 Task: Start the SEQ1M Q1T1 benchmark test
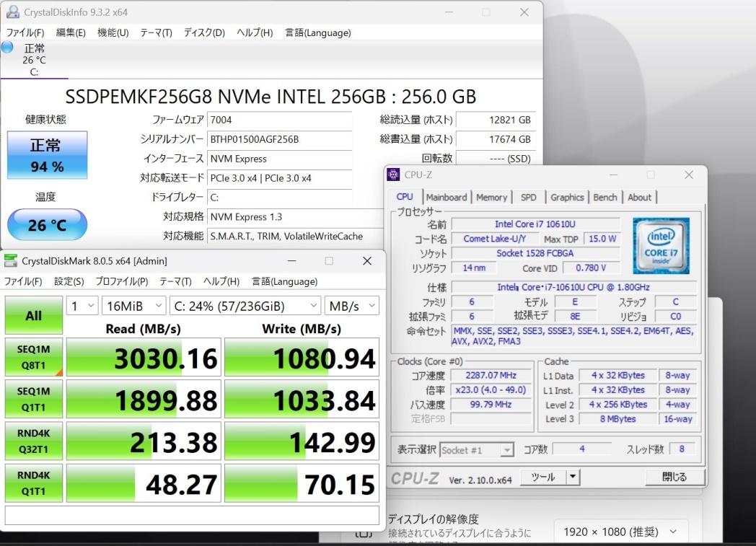tap(34, 399)
